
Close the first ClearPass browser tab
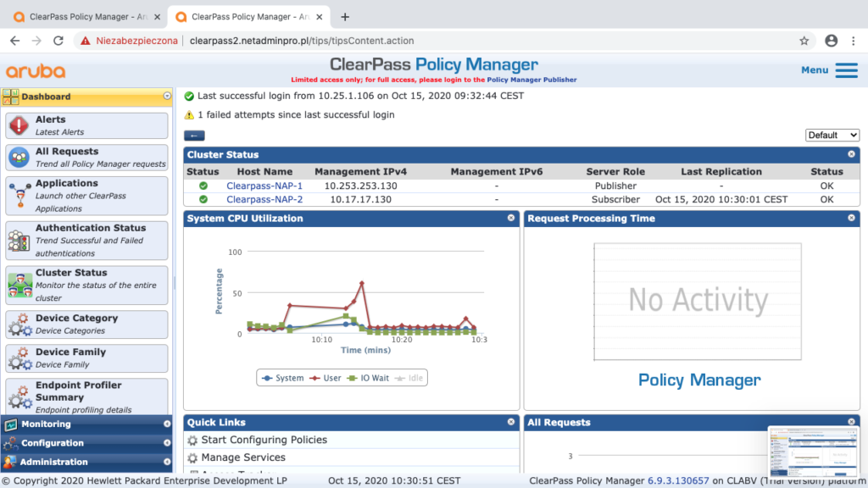pos(157,17)
